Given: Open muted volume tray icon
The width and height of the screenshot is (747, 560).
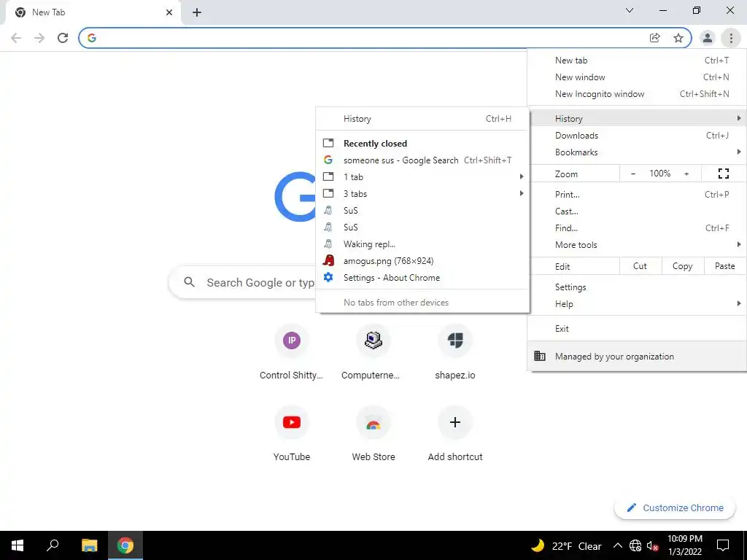Looking at the screenshot, I should click(653, 545).
